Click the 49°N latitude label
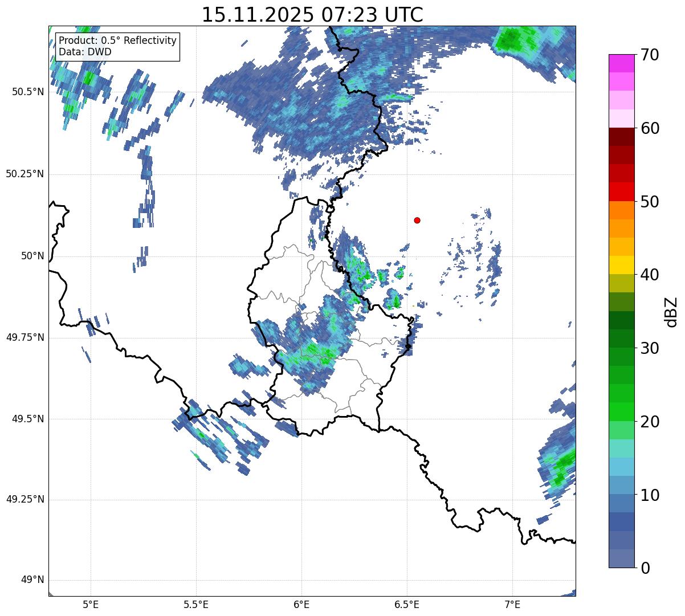The height and width of the screenshot is (616, 685). [x=32, y=580]
